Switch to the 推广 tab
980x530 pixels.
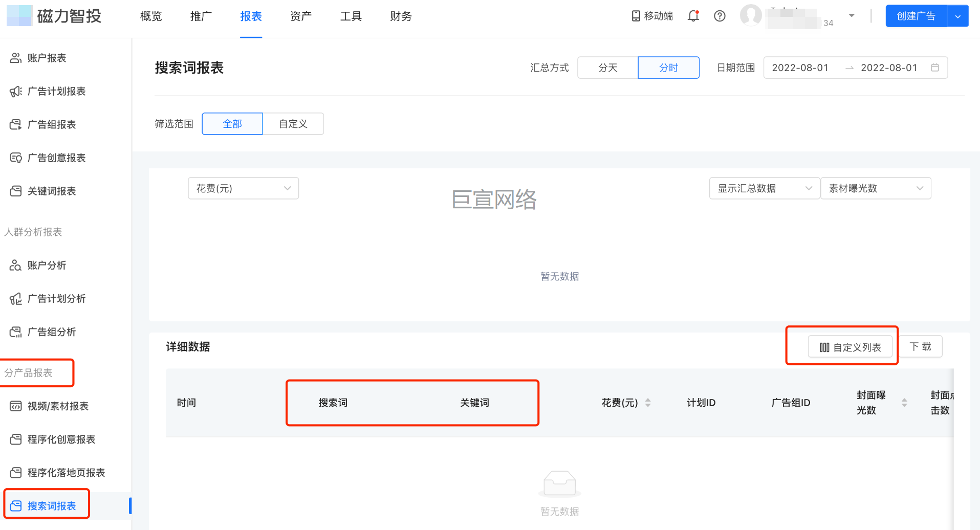[x=201, y=16]
